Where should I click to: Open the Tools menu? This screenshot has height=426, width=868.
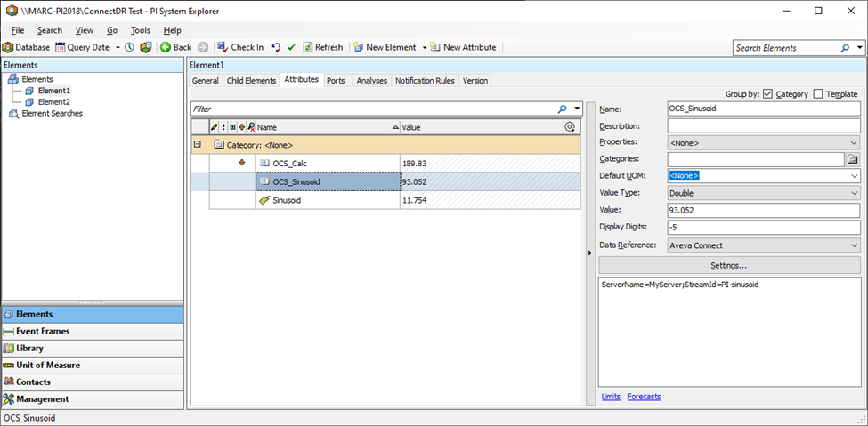tap(141, 30)
